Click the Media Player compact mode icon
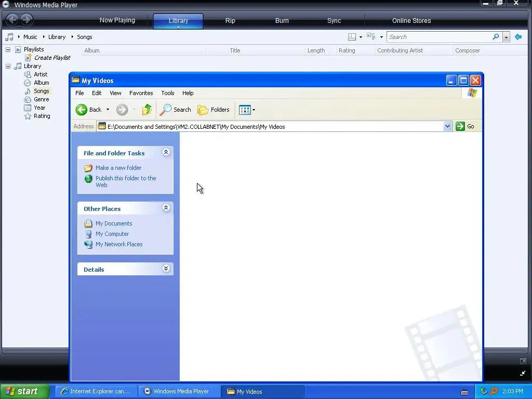This screenshot has height=399, width=532. click(x=523, y=373)
